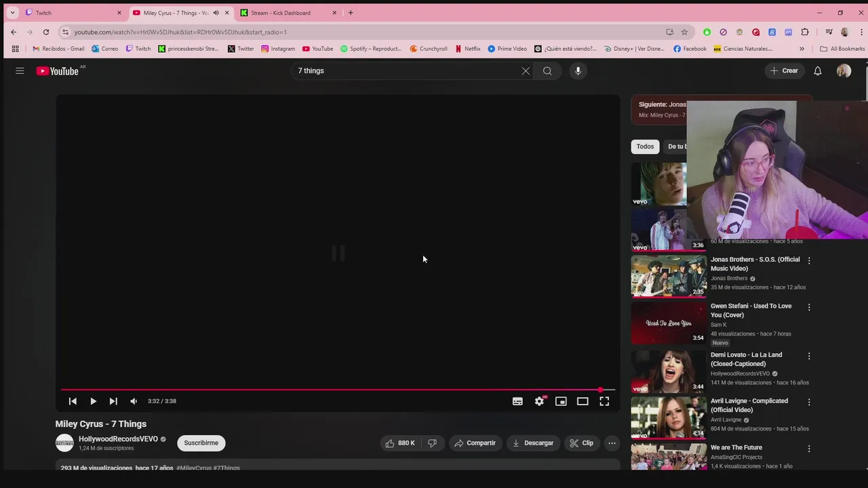This screenshot has width=868, height=488.
Task: Select the Todos filter chip
Action: point(645,146)
